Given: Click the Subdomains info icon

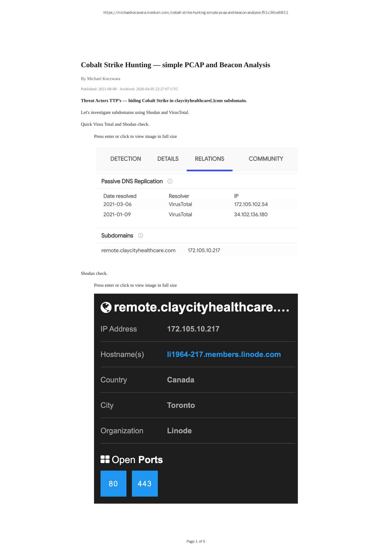Looking at the screenshot, I should click(140, 235).
